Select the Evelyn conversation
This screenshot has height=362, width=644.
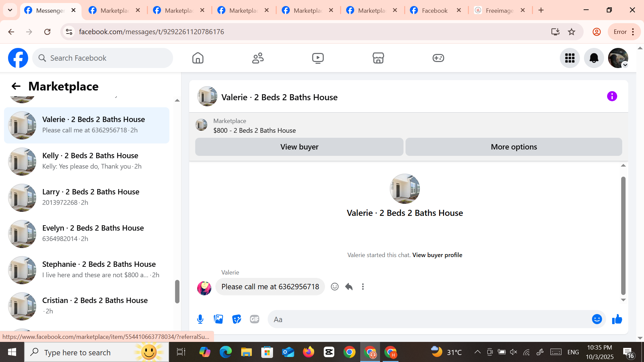click(87, 234)
